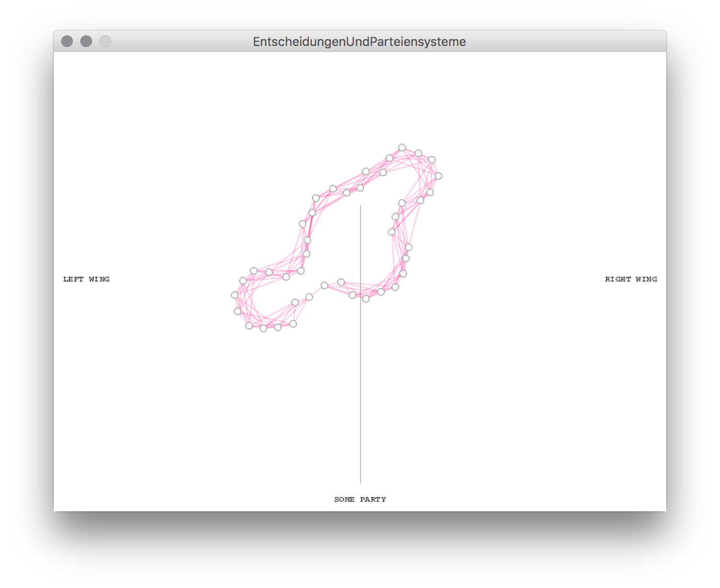Select the rightmost node in the network

(x=438, y=176)
